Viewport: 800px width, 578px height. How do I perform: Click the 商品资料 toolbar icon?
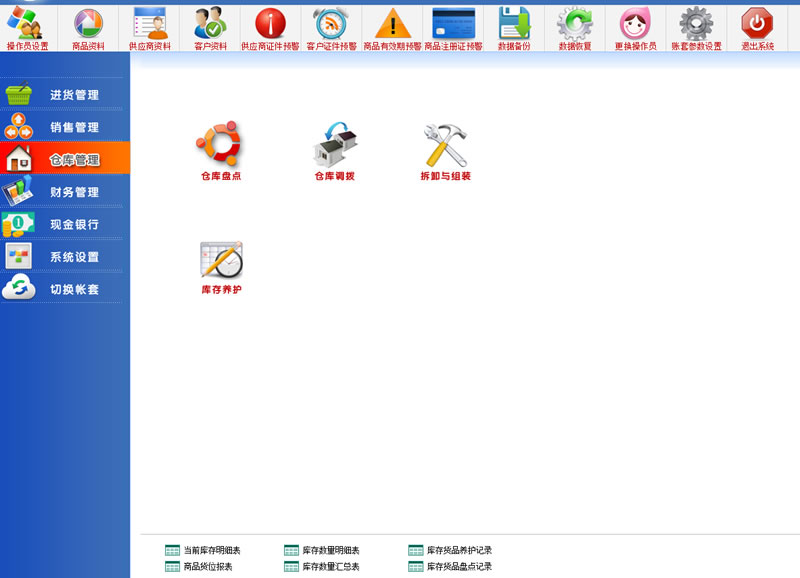88,26
